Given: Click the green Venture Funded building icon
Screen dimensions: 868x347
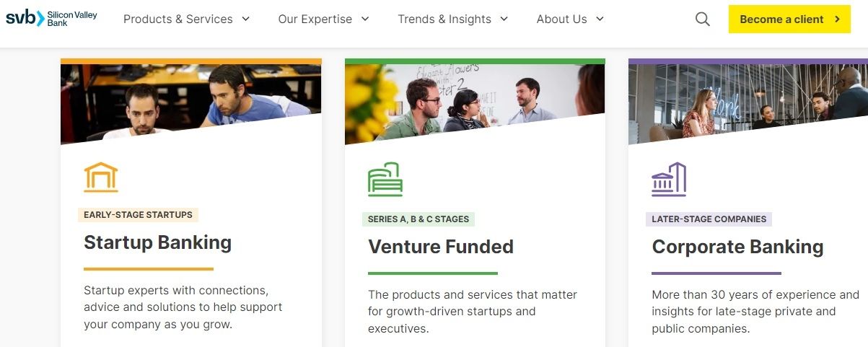Looking at the screenshot, I should coord(385,179).
